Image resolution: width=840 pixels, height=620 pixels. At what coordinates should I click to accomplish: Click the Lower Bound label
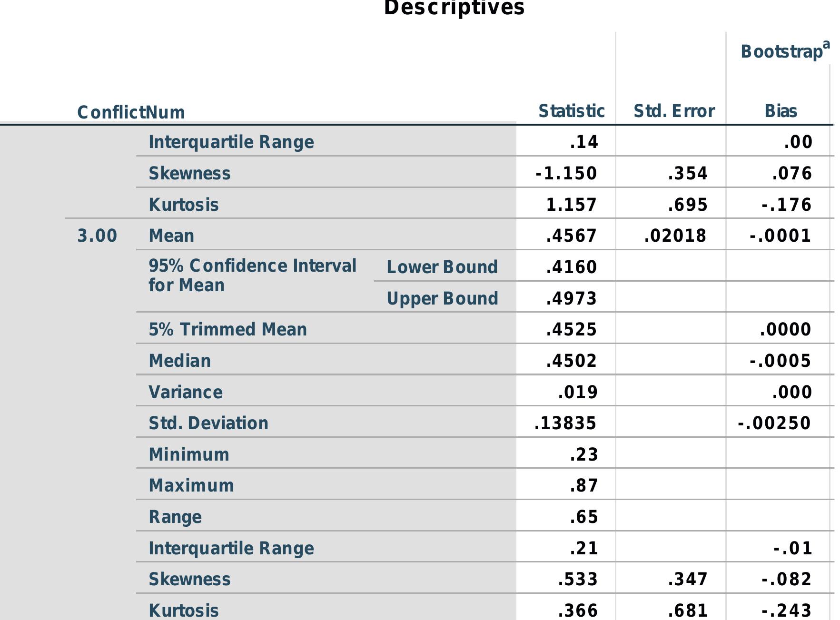[442, 267]
